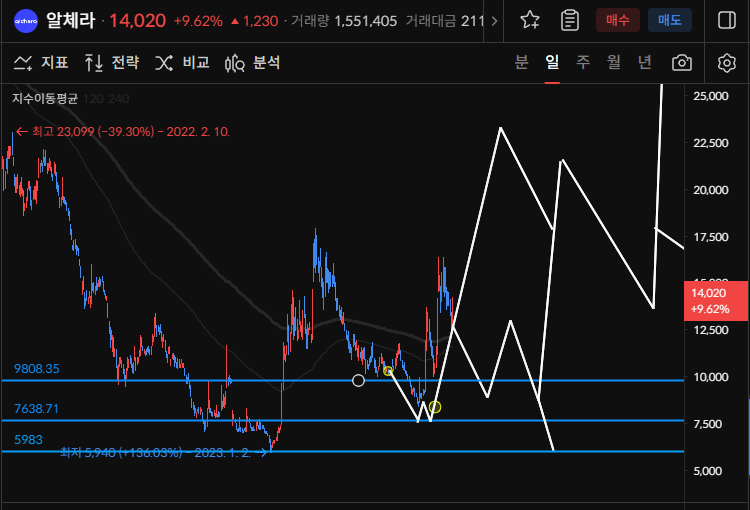Image resolution: width=750 pixels, height=510 pixels.
Task: Open the 전략 strategy menu
Action: [x=112, y=63]
